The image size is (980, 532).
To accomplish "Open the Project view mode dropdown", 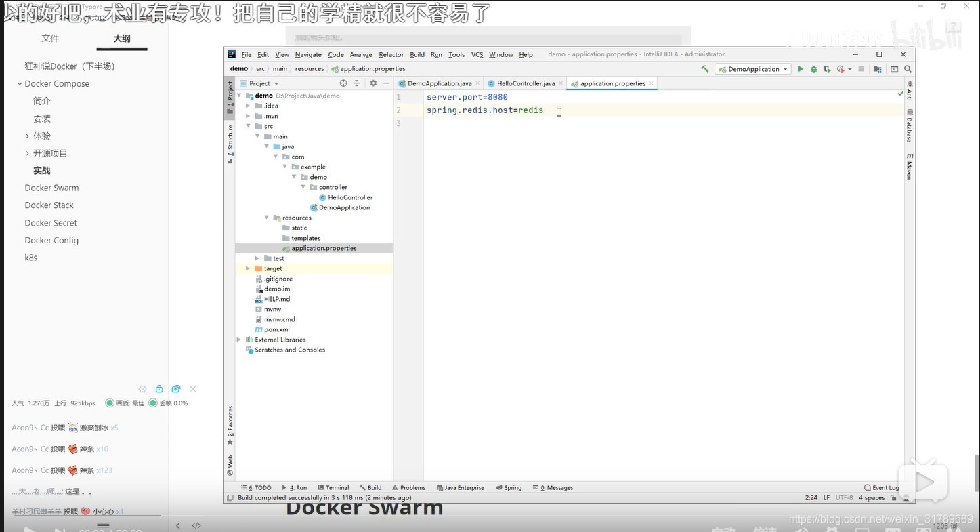I will point(260,83).
